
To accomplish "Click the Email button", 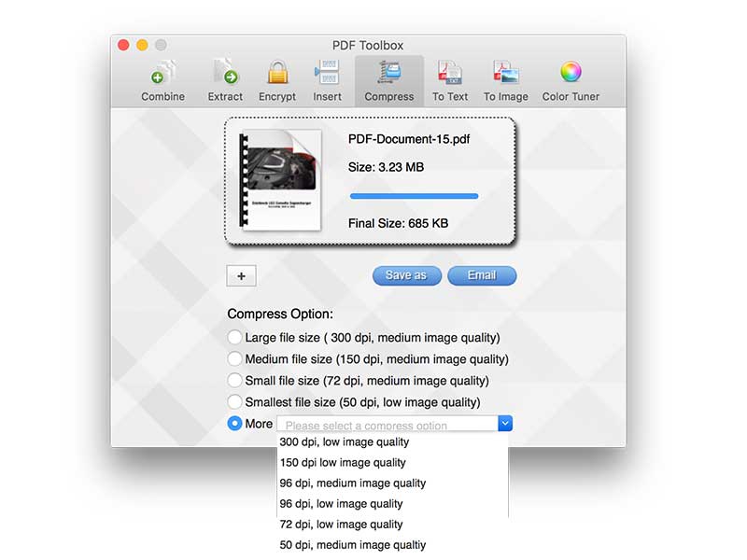I will pyautogui.click(x=482, y=275).
